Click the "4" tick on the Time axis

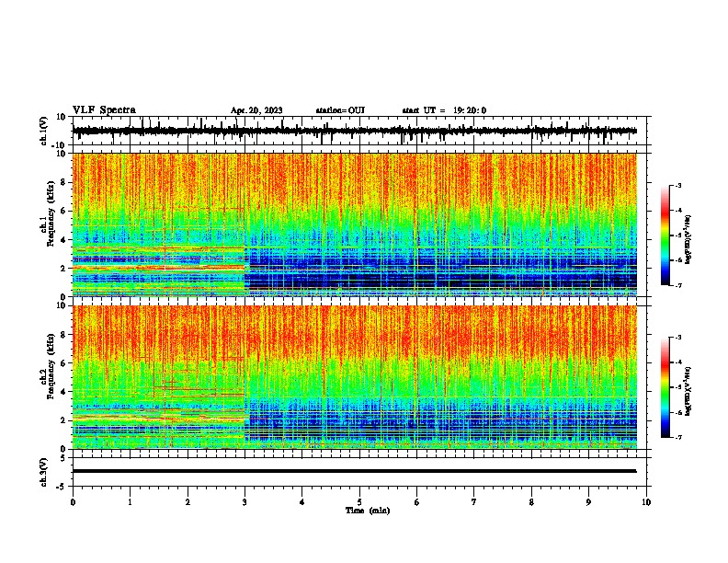(302, 502)
